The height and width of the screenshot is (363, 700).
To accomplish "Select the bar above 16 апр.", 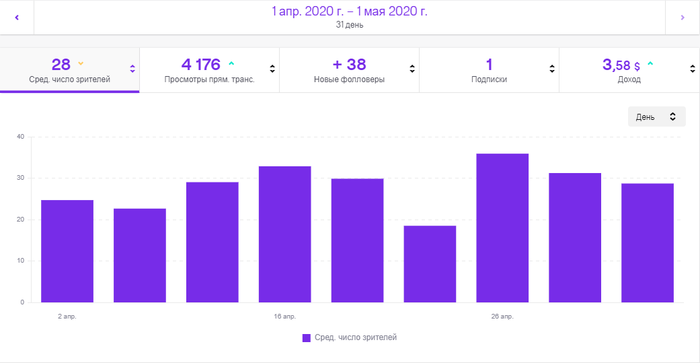I will click(x=285, y=234).
